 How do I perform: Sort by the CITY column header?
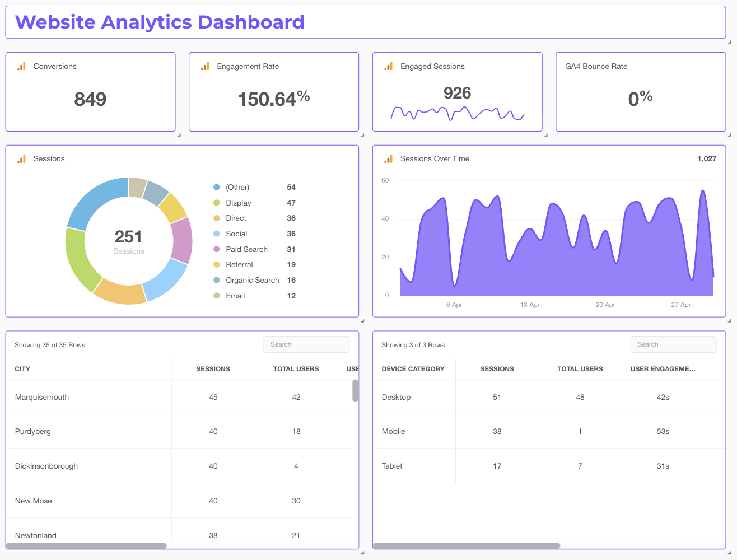point(22,369)
